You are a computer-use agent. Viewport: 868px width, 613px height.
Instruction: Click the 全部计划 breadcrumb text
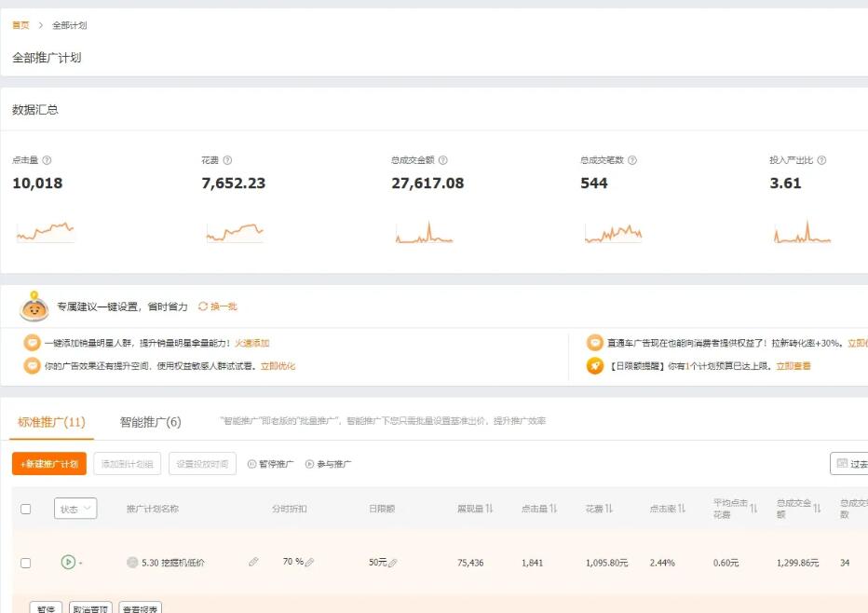tap(69, 25)
